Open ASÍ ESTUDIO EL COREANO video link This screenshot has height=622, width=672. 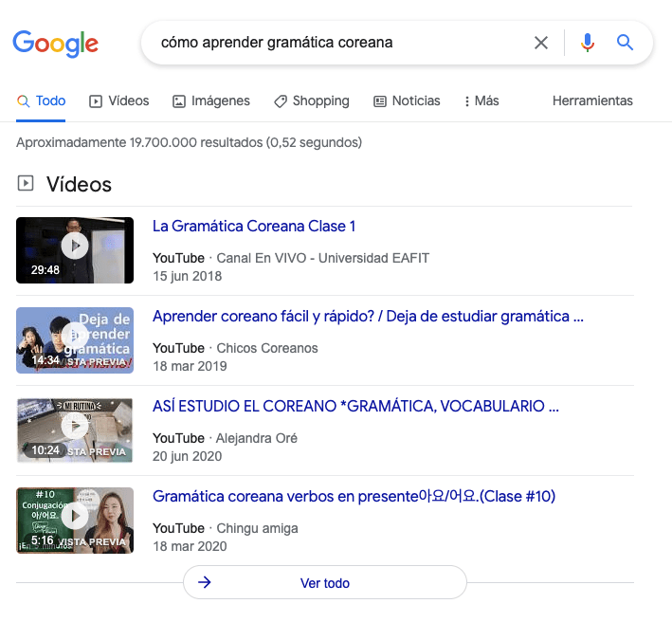[355, 406]
